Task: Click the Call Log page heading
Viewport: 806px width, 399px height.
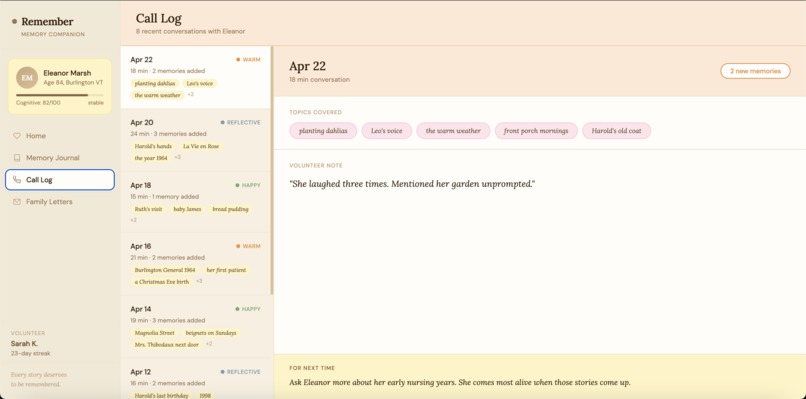Action: click(159, 19)
